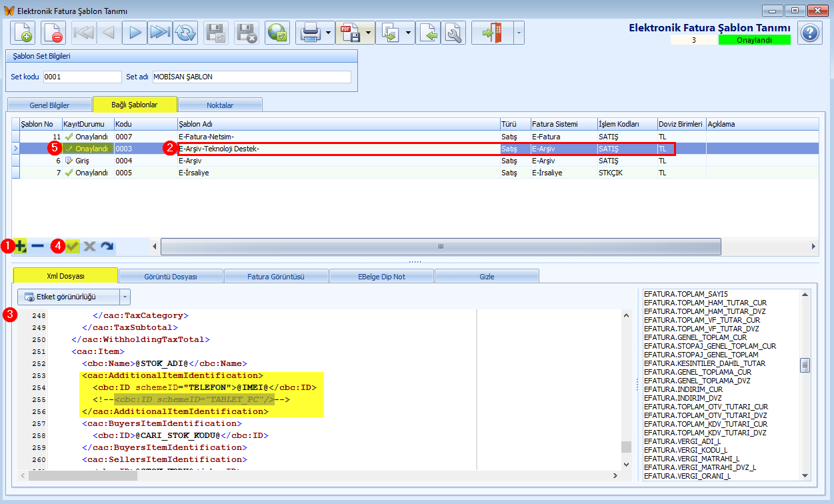Click the printer icon
834x504 pixels.
(310, 33)
